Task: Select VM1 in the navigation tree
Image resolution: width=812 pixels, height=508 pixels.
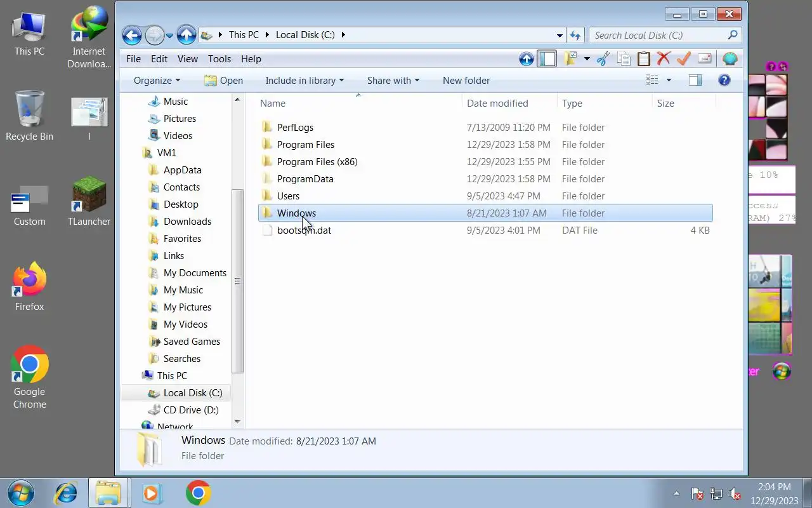Action: (x=166, y=152)
